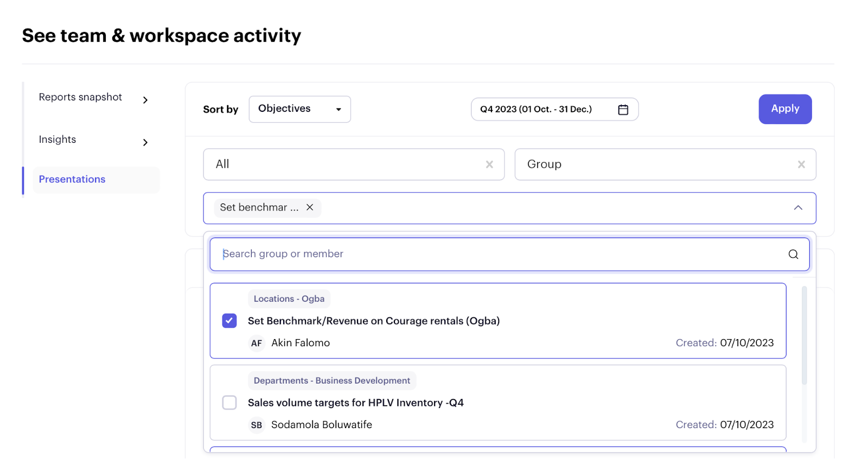The image size is (868, 459).
Task: Click the Sort by label
Action: pos(221,110)
